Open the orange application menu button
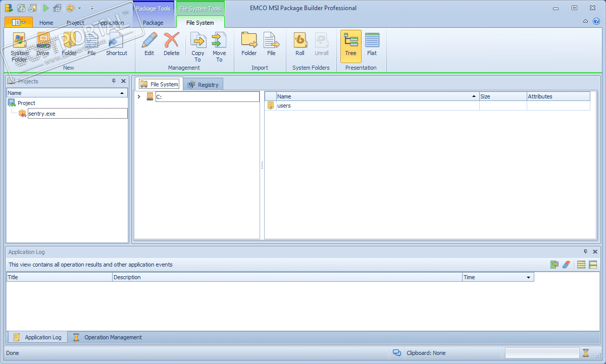Screen dimensions: 606x364 19,22
